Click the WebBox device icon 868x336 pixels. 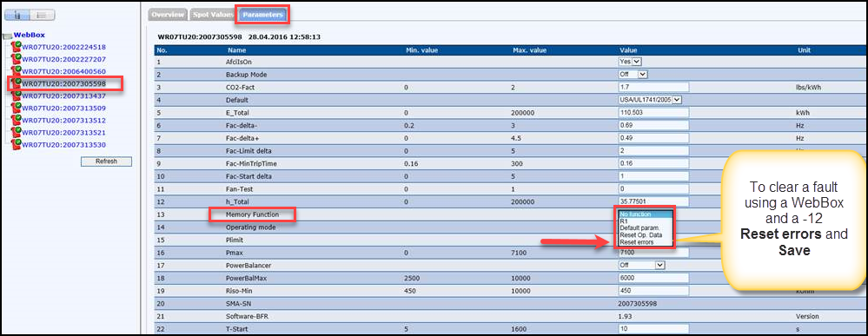pyautogui.click(x=8, y=36)
